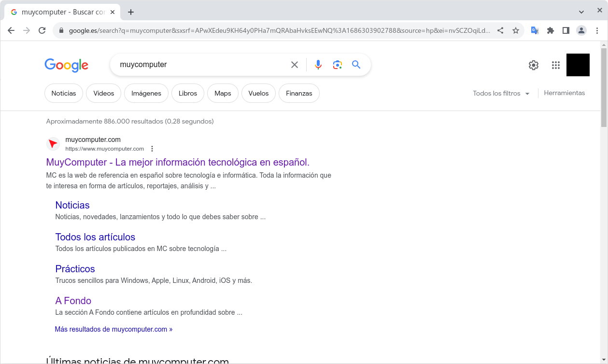This screenshot has height=364, width=608.
Task: Open MuyComputer main result link
Action: click(x=178, y=162)
